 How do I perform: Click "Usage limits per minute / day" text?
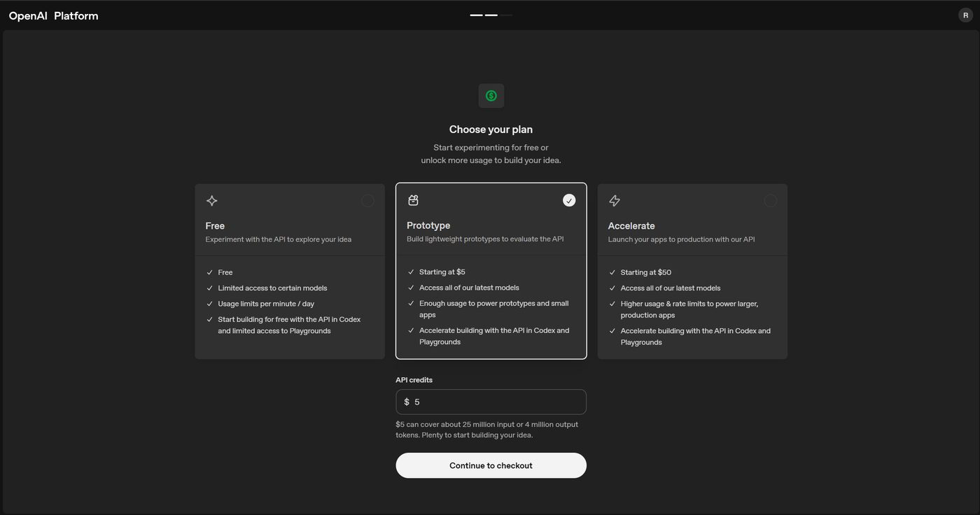(x=266, y=304)
